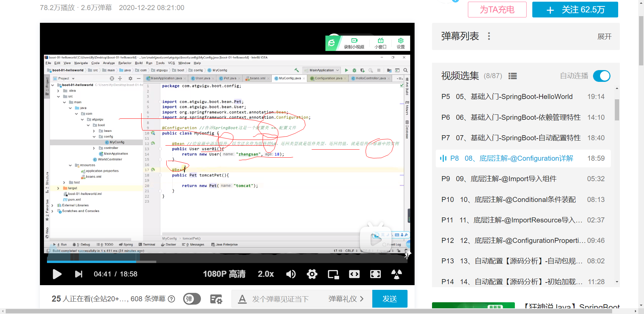Viewport: 644px width, 314px height.
Task: Click the page vertical scrollbar thumb
Action: click(641, 41)
